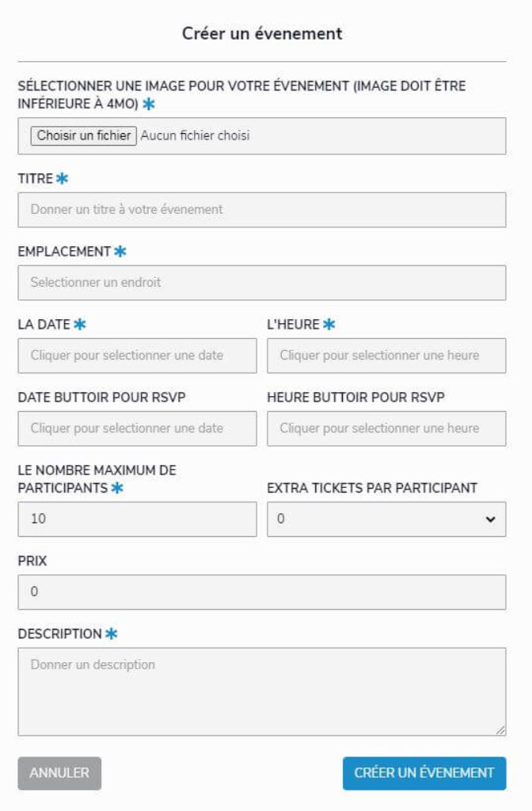The height and width of the screenshot is (811, 532).
Task: Click inside the Description text area
Action: point(261,691)
